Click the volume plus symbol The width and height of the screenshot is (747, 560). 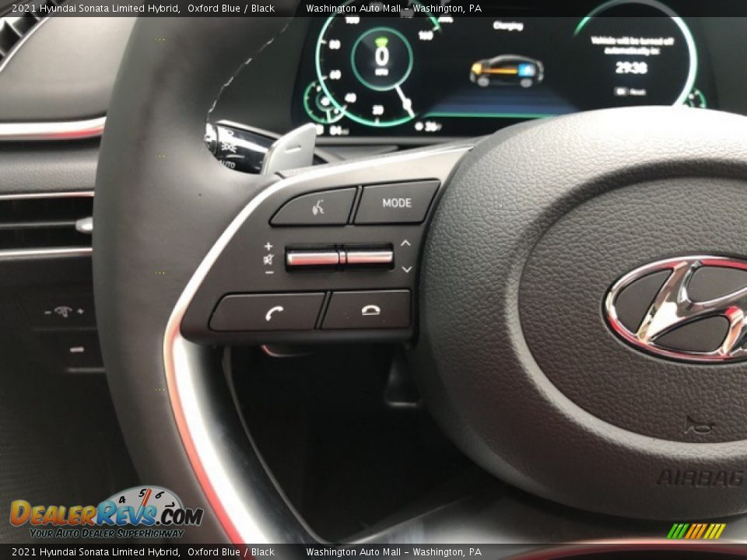click(268, 247)
